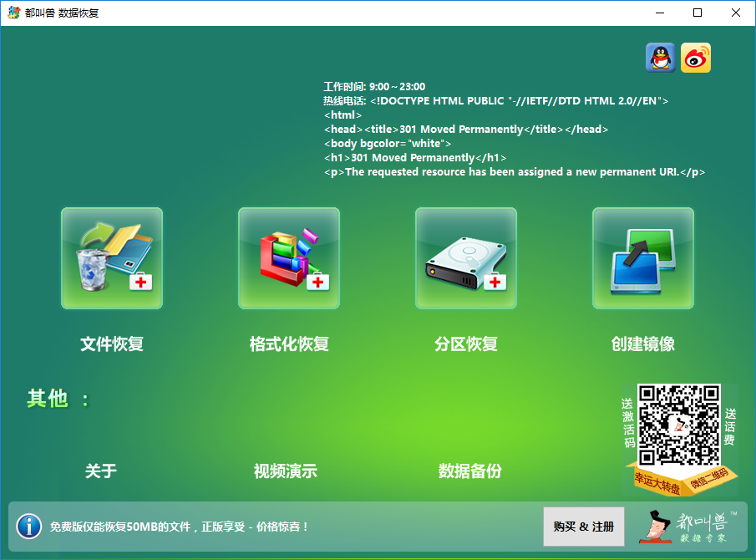
Task: Click the blue information icon
Action: click(x=29, y=527)
